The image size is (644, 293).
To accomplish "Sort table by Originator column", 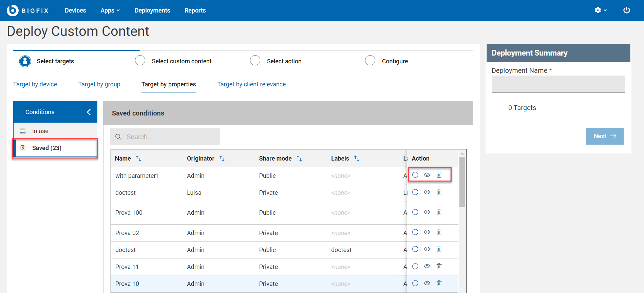I will coord(222,159).
